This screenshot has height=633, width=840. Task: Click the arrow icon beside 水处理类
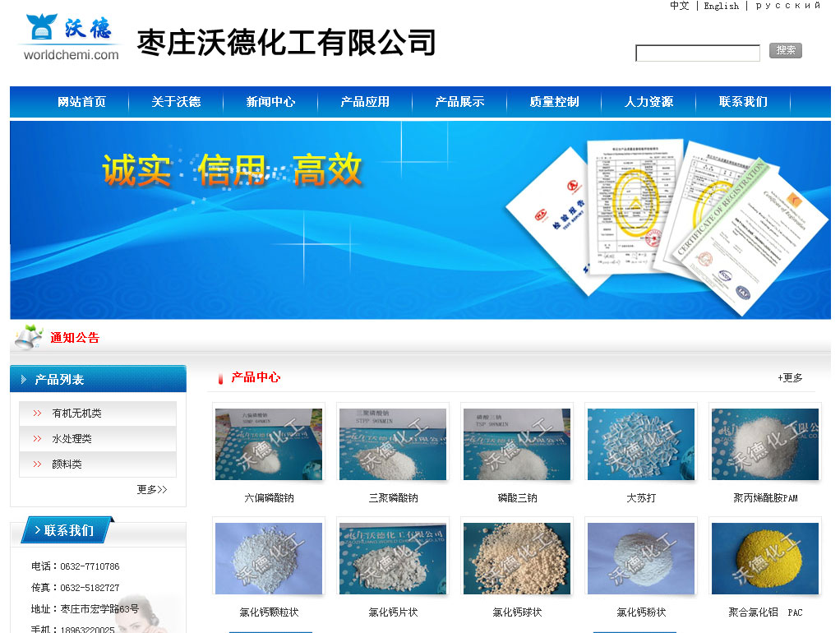(37, 439)
